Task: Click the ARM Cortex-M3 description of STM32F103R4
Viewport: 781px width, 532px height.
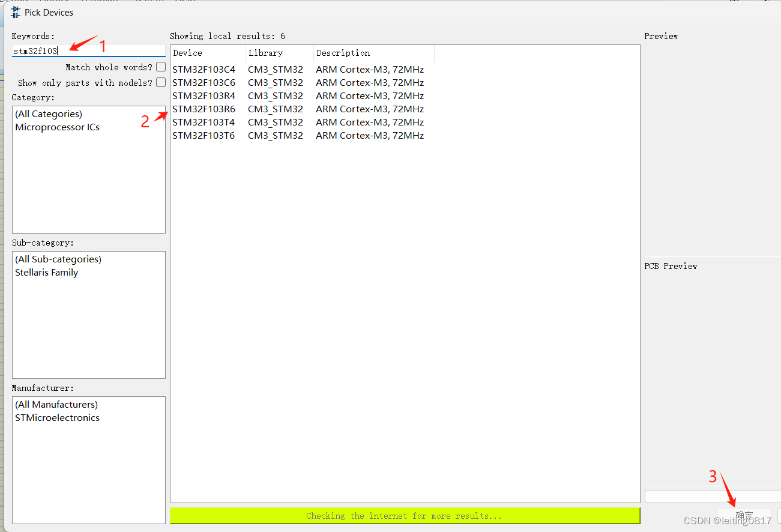Action: coord(370,95)
